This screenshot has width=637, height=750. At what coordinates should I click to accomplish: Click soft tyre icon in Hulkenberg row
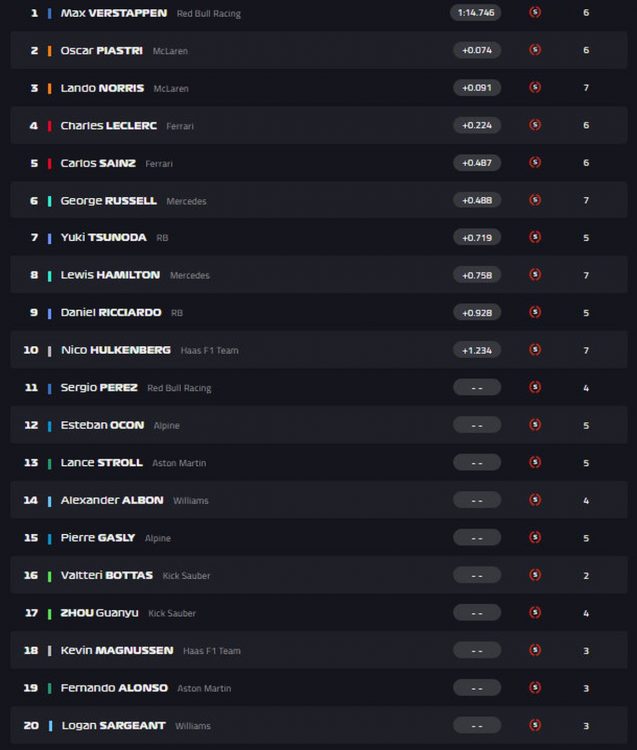[535, 350]
